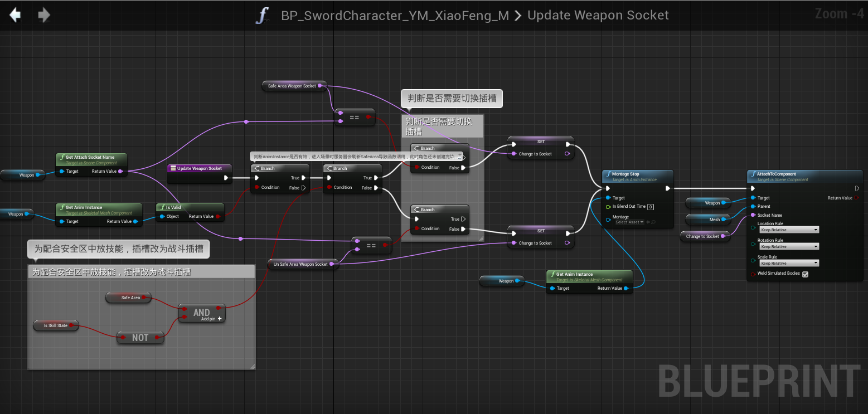Select the comment bubble 判断是否需要切换插槽
Screen dimensions: 868x414
[452, 99]
